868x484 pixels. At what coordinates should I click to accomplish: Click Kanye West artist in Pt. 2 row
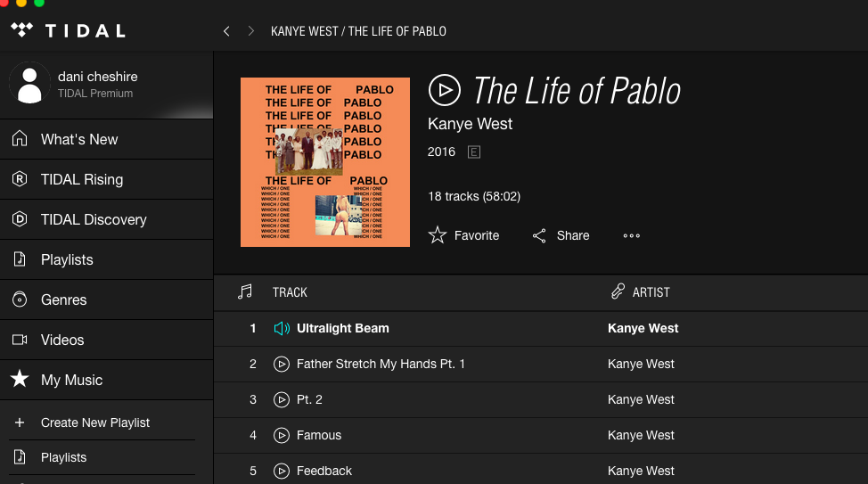point(641,399)
